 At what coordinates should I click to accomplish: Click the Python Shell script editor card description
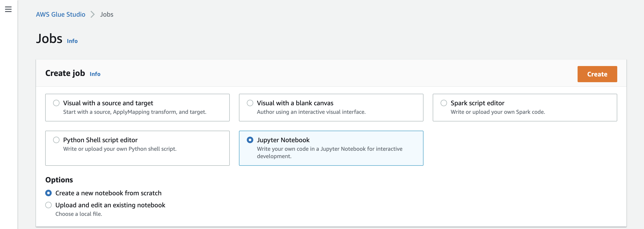(119, 149)
